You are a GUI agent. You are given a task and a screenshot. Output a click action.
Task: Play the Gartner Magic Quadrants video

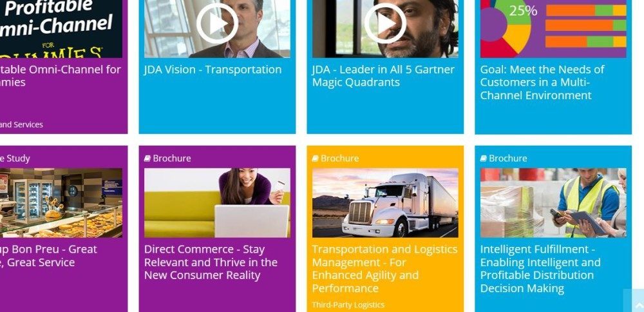click(385, 24)
